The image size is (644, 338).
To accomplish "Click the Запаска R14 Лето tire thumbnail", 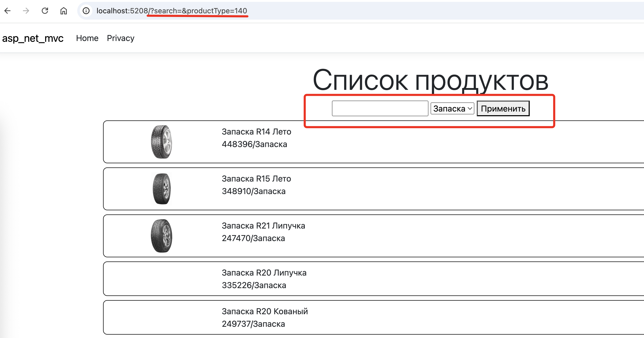I will coord(162,142).
